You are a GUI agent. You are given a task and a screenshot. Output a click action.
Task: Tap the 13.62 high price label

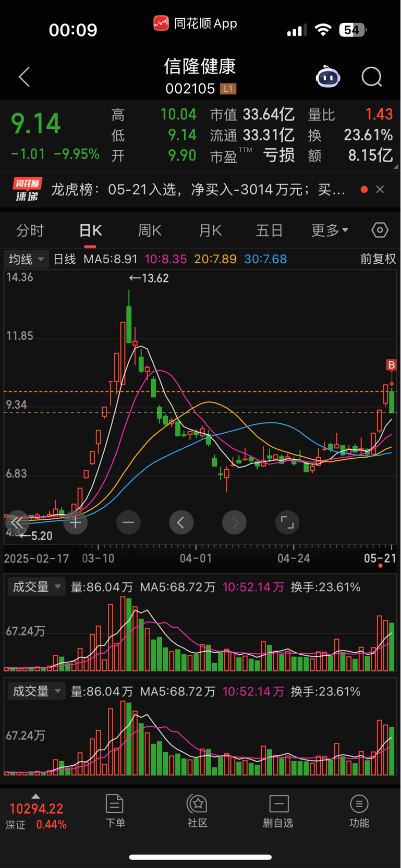click(149, 278)
